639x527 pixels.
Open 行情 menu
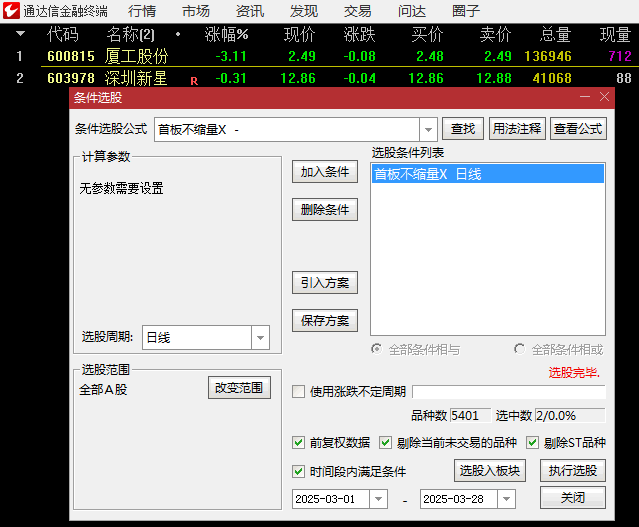pyautogui.click(x=142, y=11)
